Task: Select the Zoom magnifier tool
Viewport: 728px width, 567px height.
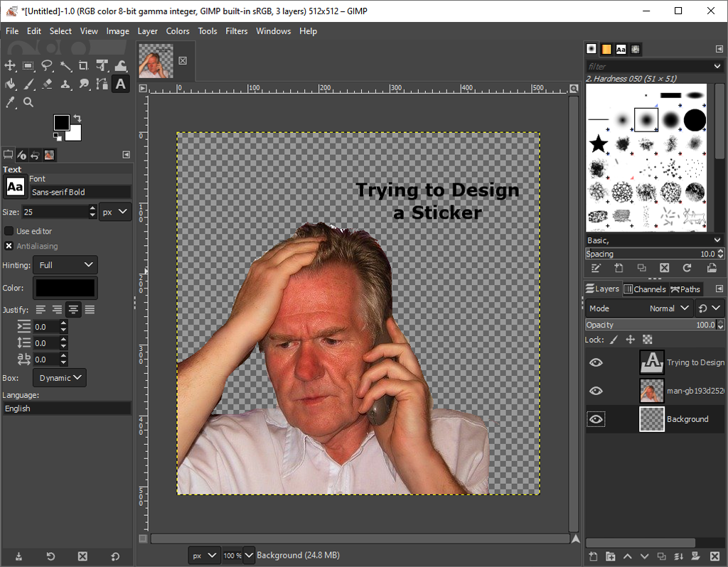Action: point(28,102)
